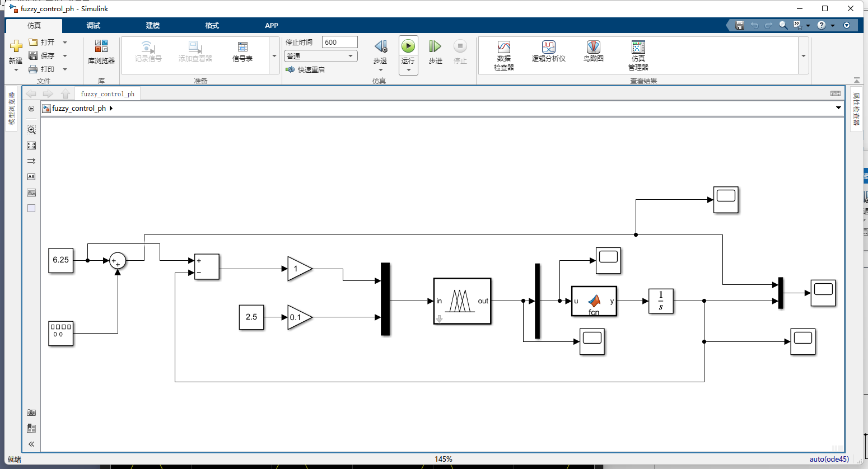The image size is (868, 469).
Task: Click the image insert icon in palette
Action: 31,193
